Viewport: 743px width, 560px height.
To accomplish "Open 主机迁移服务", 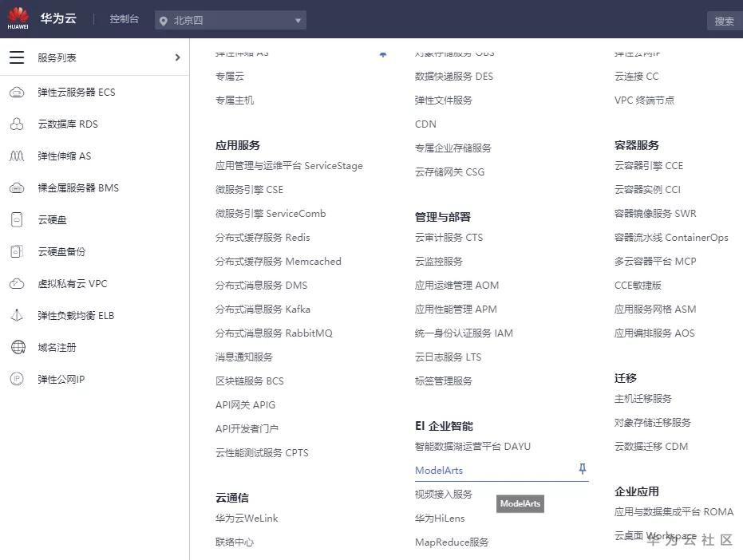I will click(x=643, y=398).
